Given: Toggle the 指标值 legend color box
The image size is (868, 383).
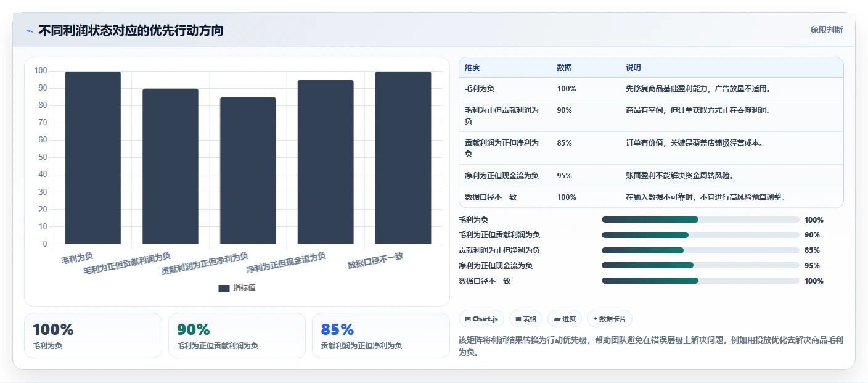Looking at the screenshot, I should click(224, 288).
